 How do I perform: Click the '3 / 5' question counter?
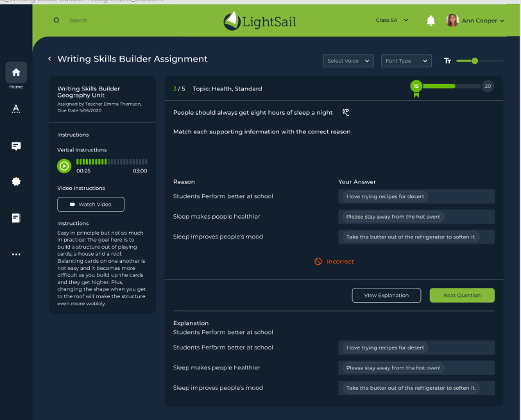tap(179, 88)
